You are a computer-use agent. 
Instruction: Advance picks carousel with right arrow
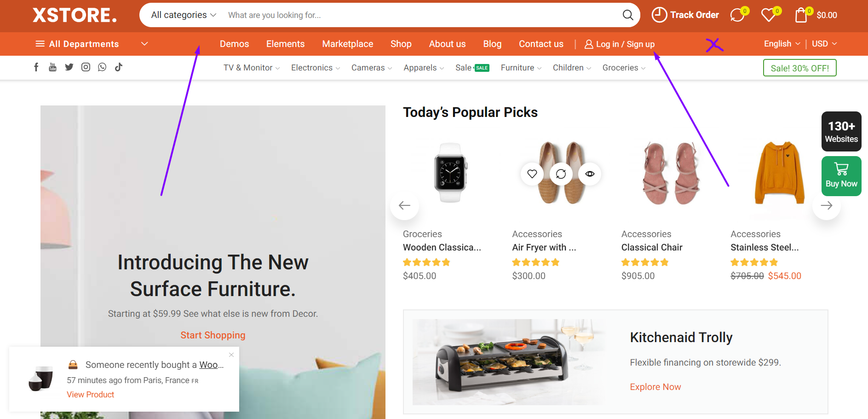[x=827, y=205]
